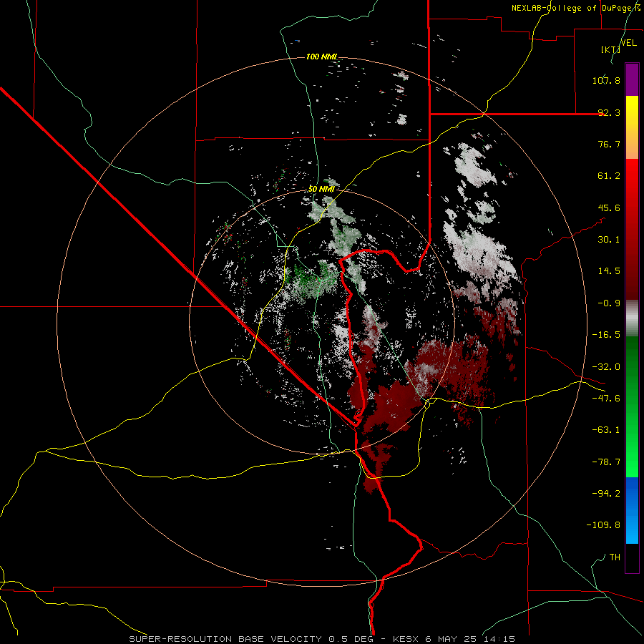Click the 92.3 value on velocity scale
The image size is (644, 644).
tap(609, 112)
